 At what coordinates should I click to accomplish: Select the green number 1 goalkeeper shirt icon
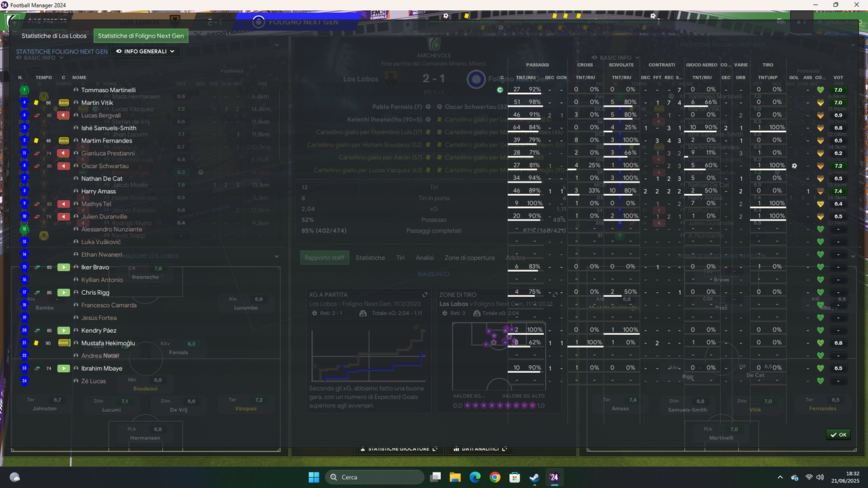pyautogui.click(x=24, y=90)
